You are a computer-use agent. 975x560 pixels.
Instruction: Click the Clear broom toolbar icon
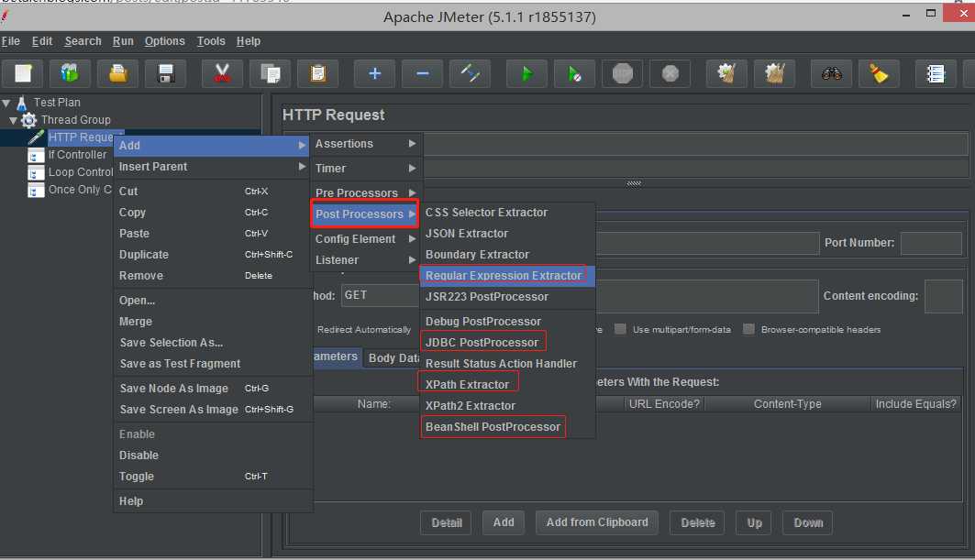tap(726, 73)
